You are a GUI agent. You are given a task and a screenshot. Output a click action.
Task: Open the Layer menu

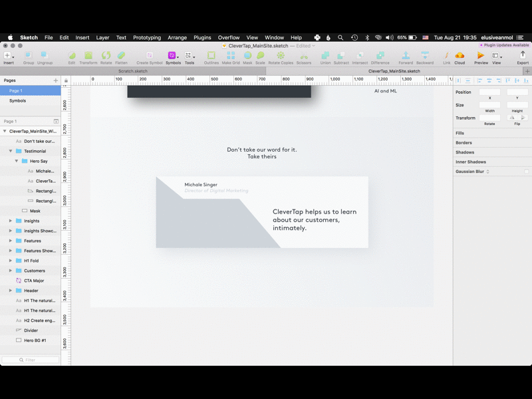pyautogui.click(x=102, y=38)
